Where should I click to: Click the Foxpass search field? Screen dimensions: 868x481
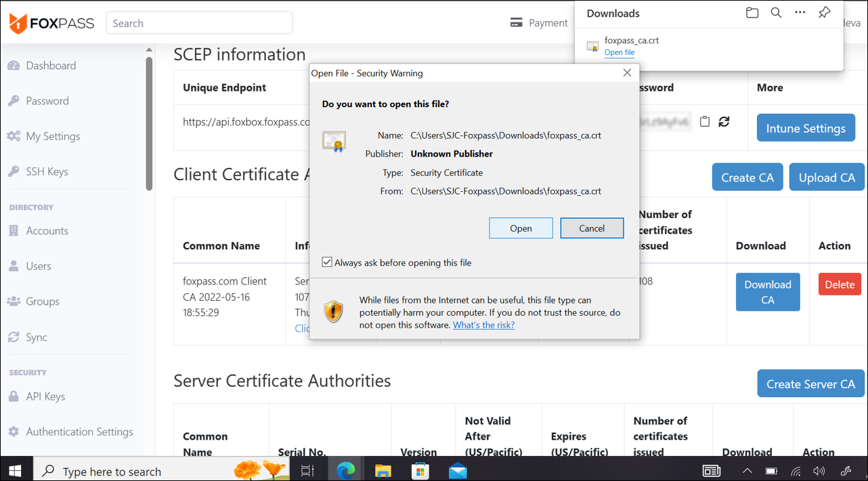pyautogui.click(x=199, y=23)
